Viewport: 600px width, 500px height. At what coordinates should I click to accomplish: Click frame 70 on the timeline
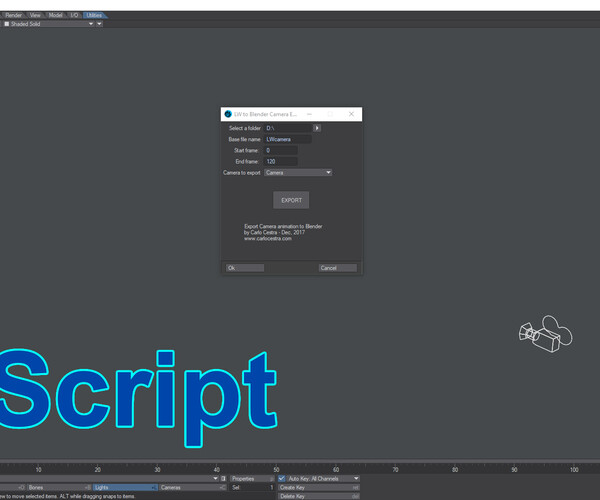[x=395, y=469]
